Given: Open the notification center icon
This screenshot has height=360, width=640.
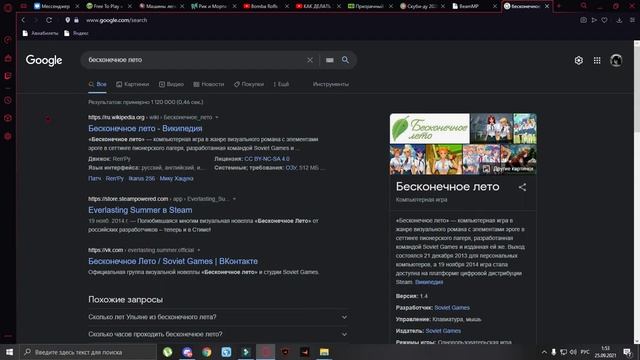Looking at the screenshot, I should [x=627, y=352].
